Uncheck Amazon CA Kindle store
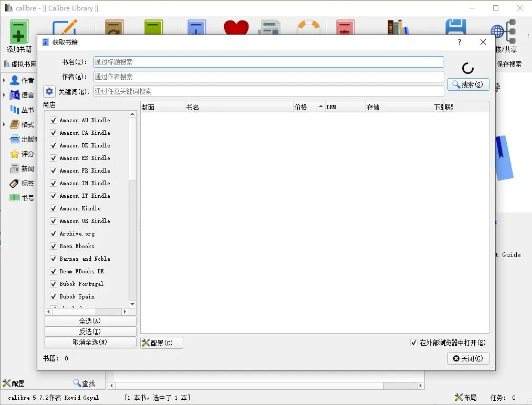The height and width of the screenshot is (405, 532). 53,133
